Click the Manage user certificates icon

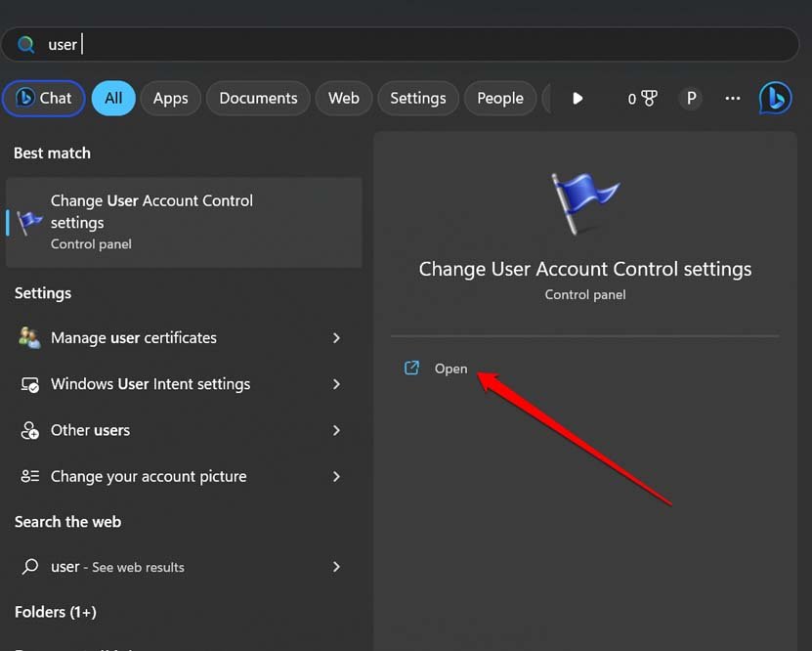point(29,337)
